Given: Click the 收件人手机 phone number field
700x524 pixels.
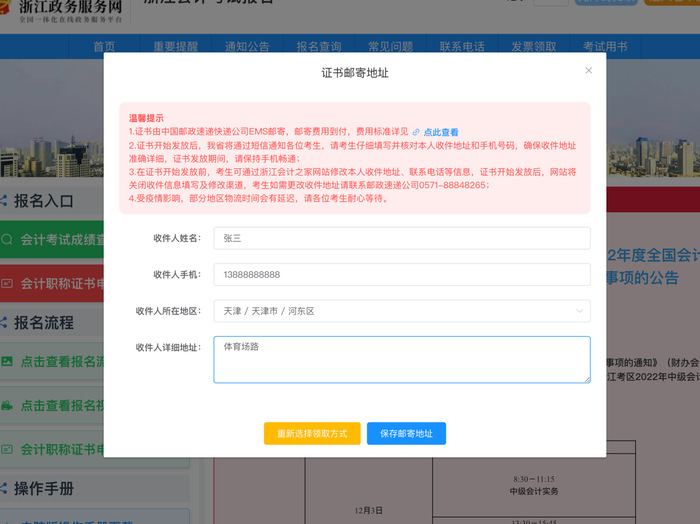Looking at the screenshot, I should coord(400,275).
